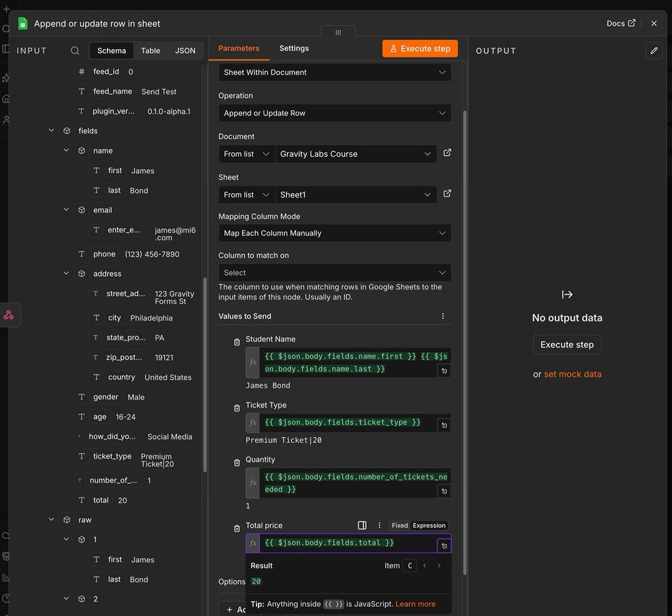
Task: Go to previous result item arrow
Action: coord(425,565)
